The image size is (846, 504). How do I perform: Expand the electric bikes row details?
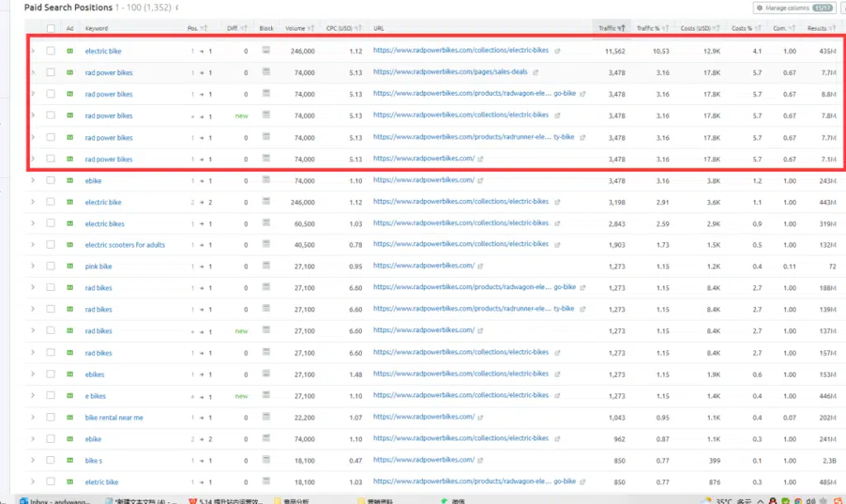click(33, 223)
